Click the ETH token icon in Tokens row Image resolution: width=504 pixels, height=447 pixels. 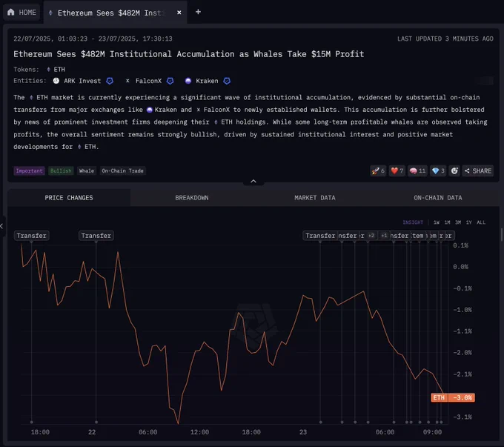point(48,70)
